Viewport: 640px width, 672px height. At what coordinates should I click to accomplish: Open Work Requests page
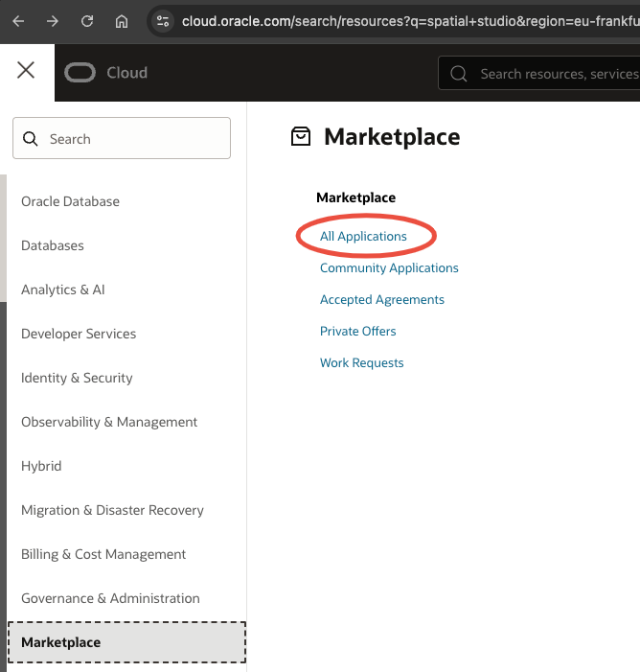point(361,363)
